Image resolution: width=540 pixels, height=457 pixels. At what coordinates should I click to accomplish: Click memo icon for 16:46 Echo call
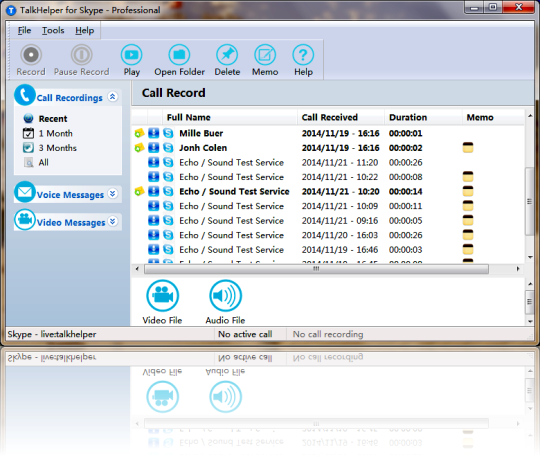click(468, 249)
